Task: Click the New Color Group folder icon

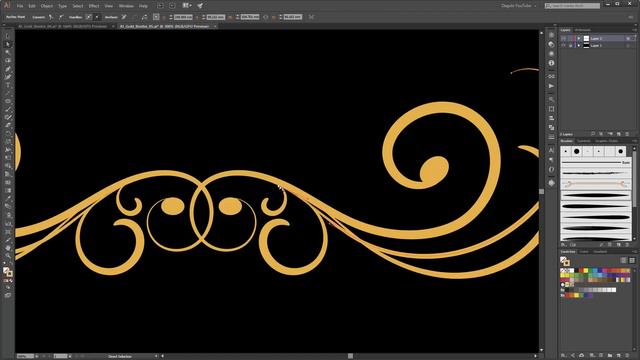Action: pyautogui.click(x=610, y=356)
